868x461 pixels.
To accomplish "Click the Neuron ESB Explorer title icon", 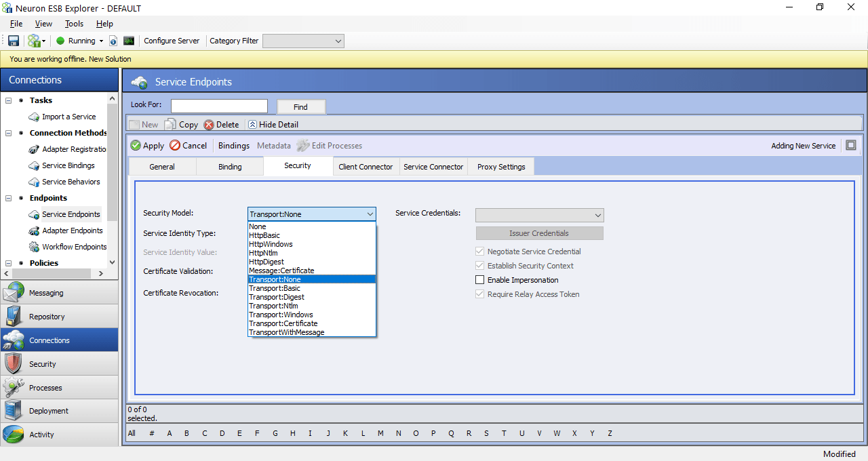I will click(x=7, y=8).
